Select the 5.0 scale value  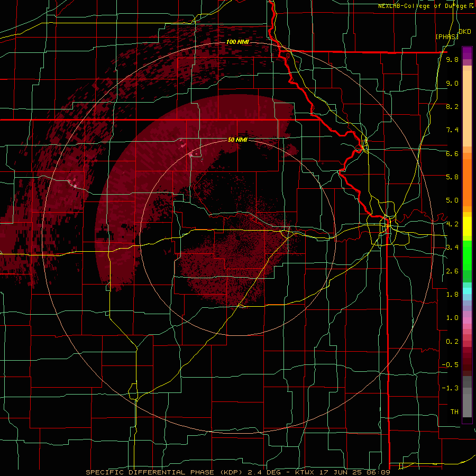click(x=452, y=200)
